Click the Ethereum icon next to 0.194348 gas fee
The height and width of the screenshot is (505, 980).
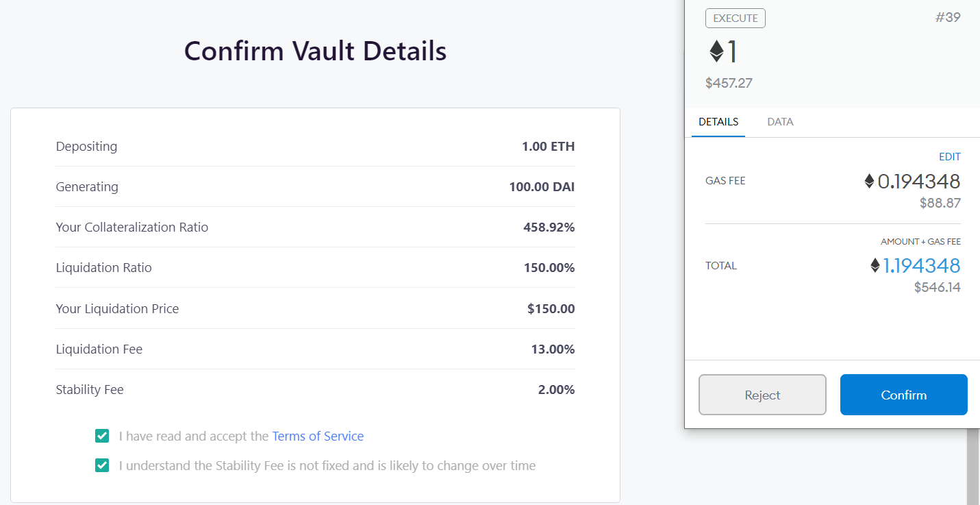pyautogui.click(x=869, y=182)
